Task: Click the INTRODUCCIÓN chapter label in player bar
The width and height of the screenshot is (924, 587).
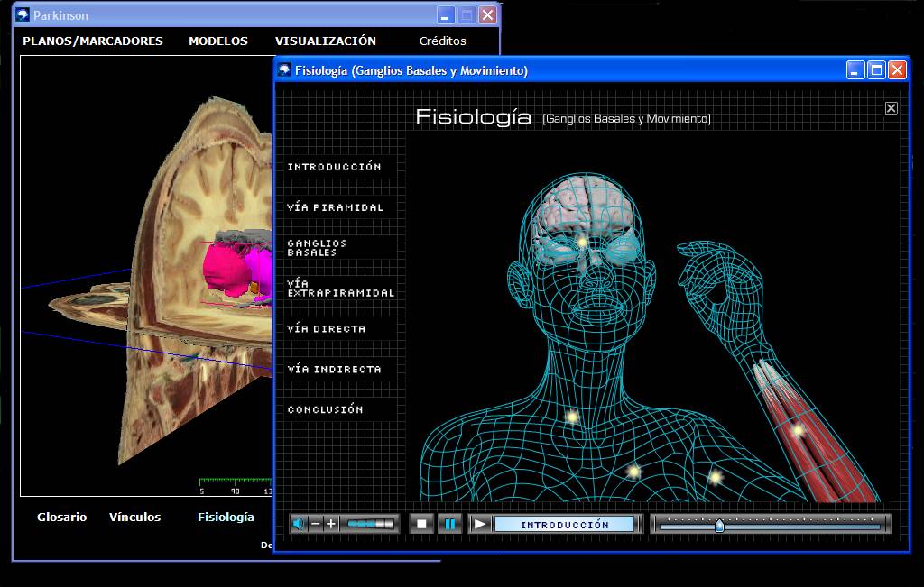Action: click(565, 524)
